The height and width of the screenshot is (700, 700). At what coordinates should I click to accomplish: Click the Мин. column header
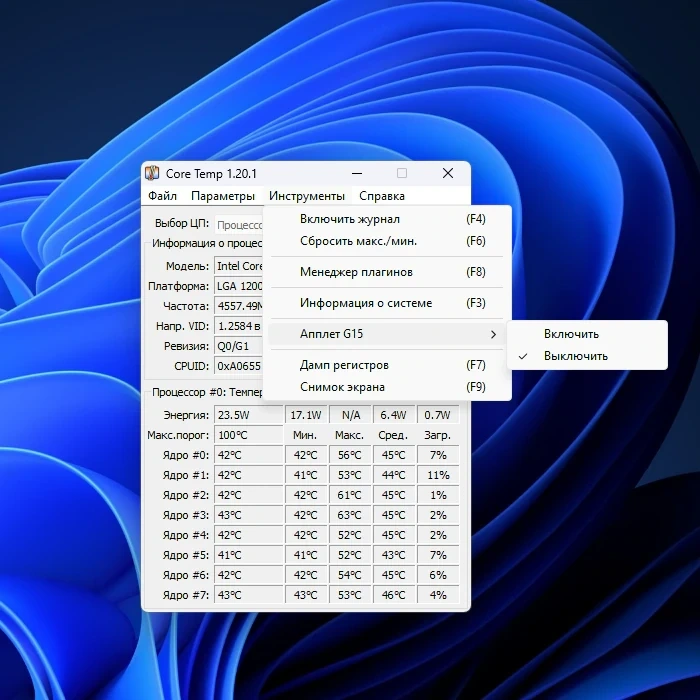coord(305,435)
